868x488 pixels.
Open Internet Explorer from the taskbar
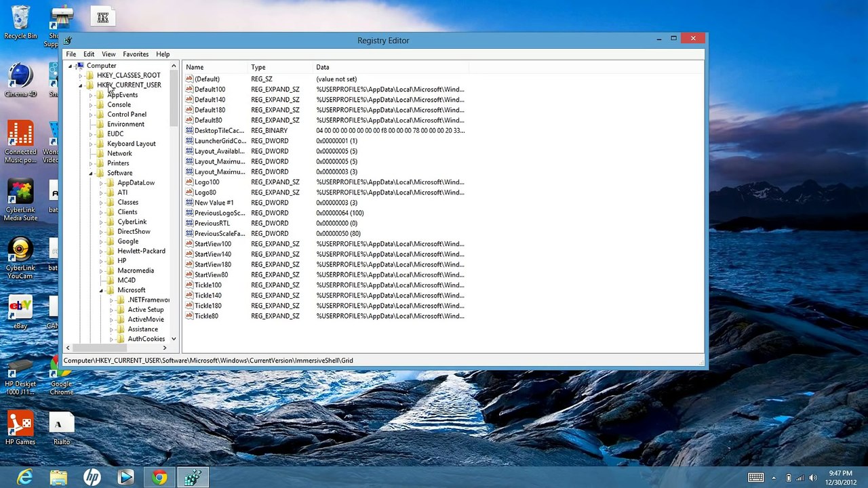(24, 478)
